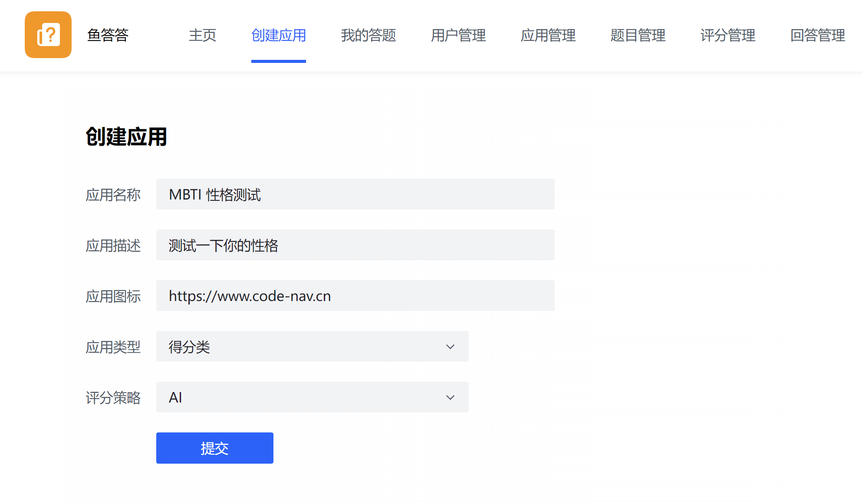Open the 我的答题 menu item
This screenshot has height=504, width=862.
click(368, 35)
